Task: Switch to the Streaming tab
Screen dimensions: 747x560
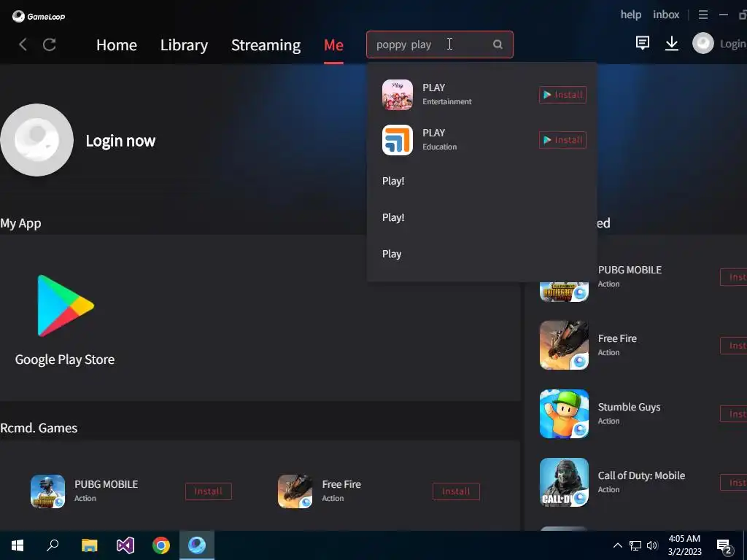Action: (x=266, y=44)
